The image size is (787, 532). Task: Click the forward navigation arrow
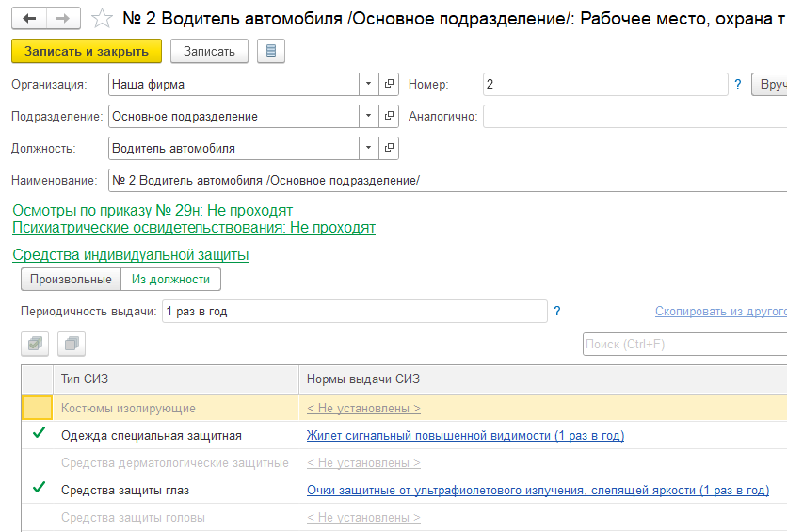coord(62,18)
